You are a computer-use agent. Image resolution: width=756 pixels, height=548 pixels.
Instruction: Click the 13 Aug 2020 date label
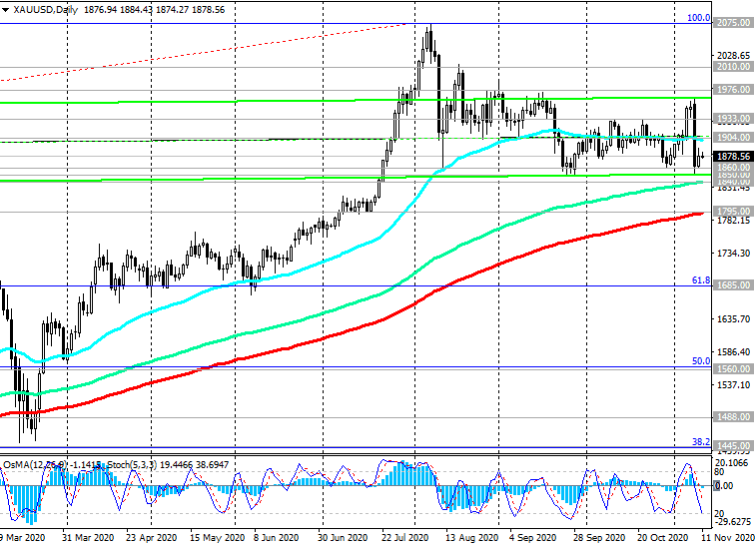[x=471, y=537]
